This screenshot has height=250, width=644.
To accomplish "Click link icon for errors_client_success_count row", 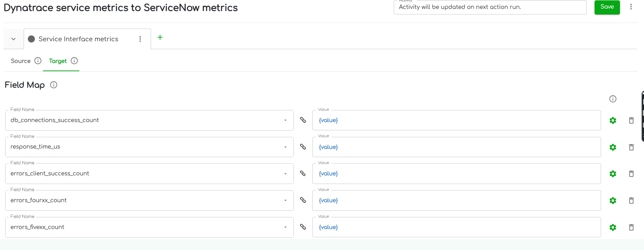I will [x=303, y=173].
